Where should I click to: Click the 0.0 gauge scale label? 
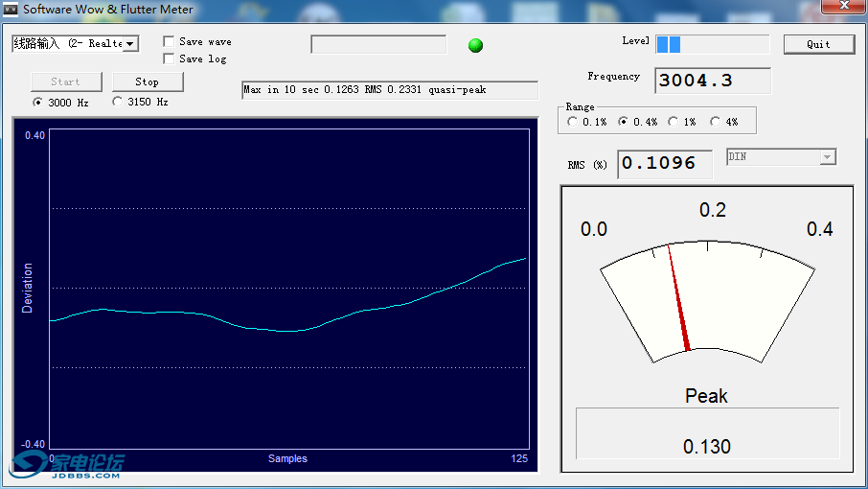tap(594, 229)
